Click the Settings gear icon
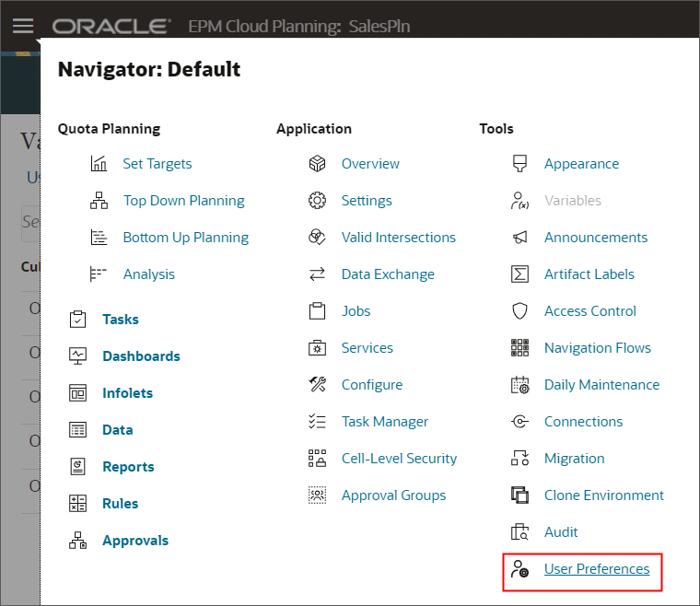 coord(318,201)
